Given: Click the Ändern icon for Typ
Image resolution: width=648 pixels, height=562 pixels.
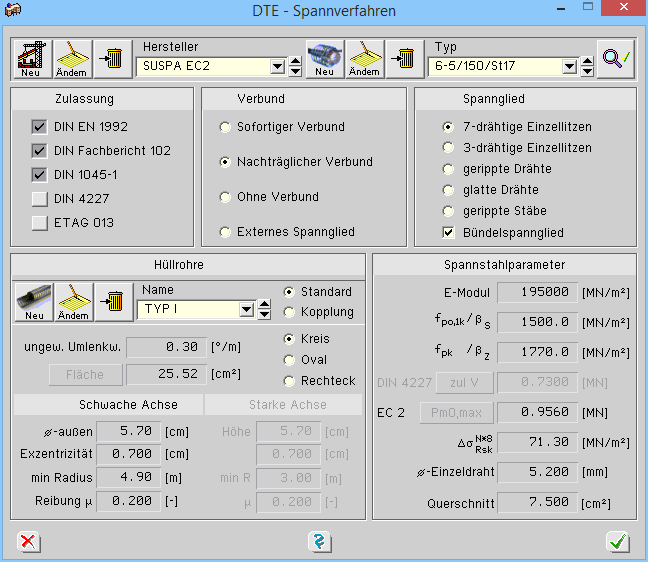Looking at the screenshot, I should [365, 59].
